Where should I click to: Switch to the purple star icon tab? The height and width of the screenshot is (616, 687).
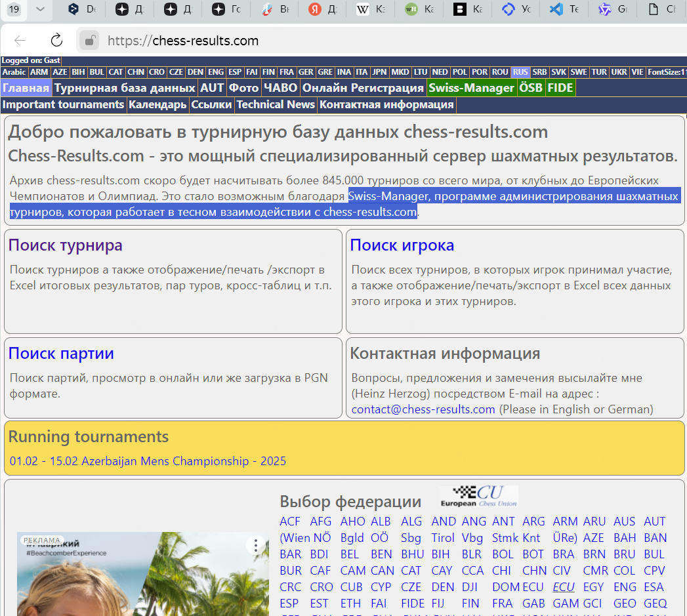(604, 9)
